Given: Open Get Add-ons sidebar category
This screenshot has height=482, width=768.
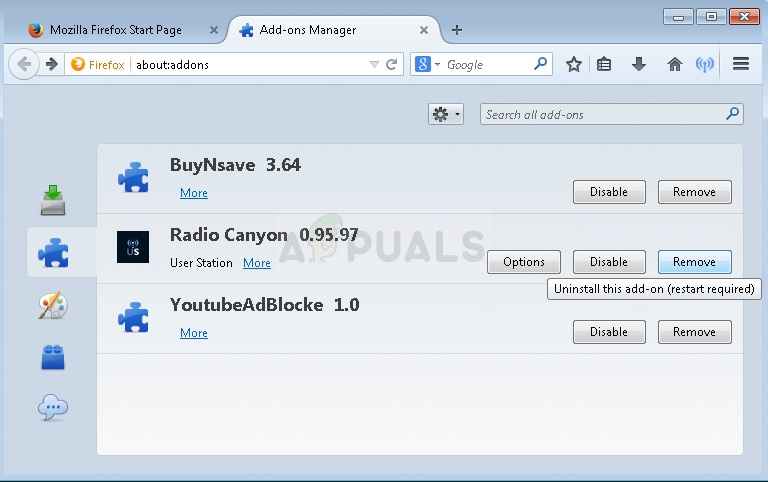Looking at the screenshot, I should pyautogui.click(x=53, y=200).
